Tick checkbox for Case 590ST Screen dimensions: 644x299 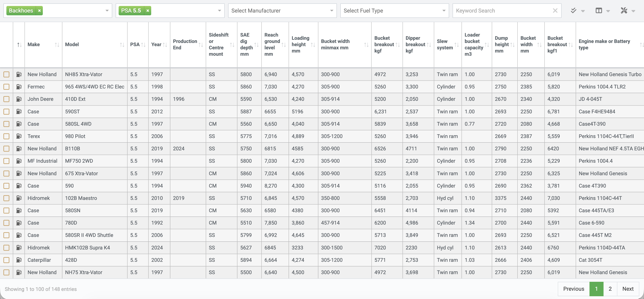pyautogui.click(x=7, y=112)
